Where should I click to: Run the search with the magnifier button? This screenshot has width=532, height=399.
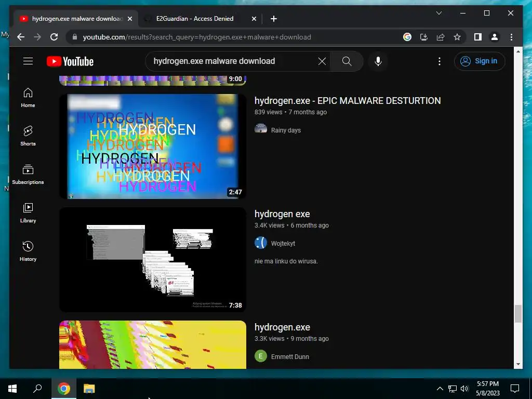[x=347, y=61]
